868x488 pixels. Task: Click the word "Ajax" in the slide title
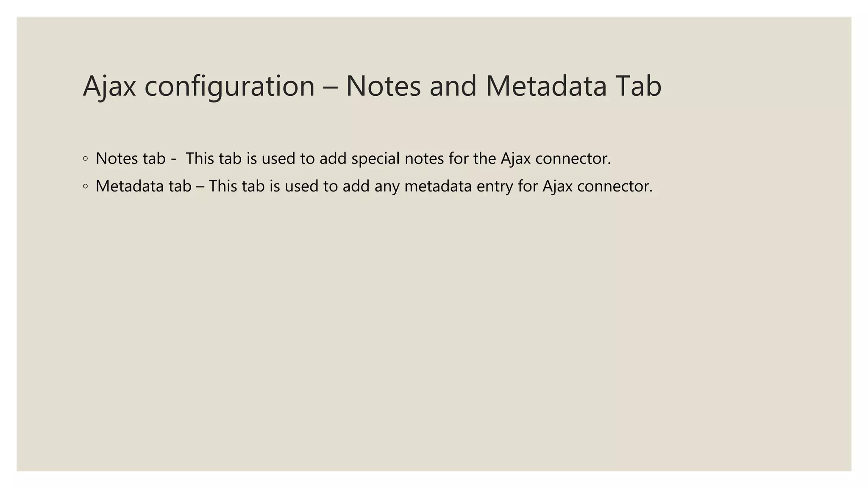[x=109, y=86]
